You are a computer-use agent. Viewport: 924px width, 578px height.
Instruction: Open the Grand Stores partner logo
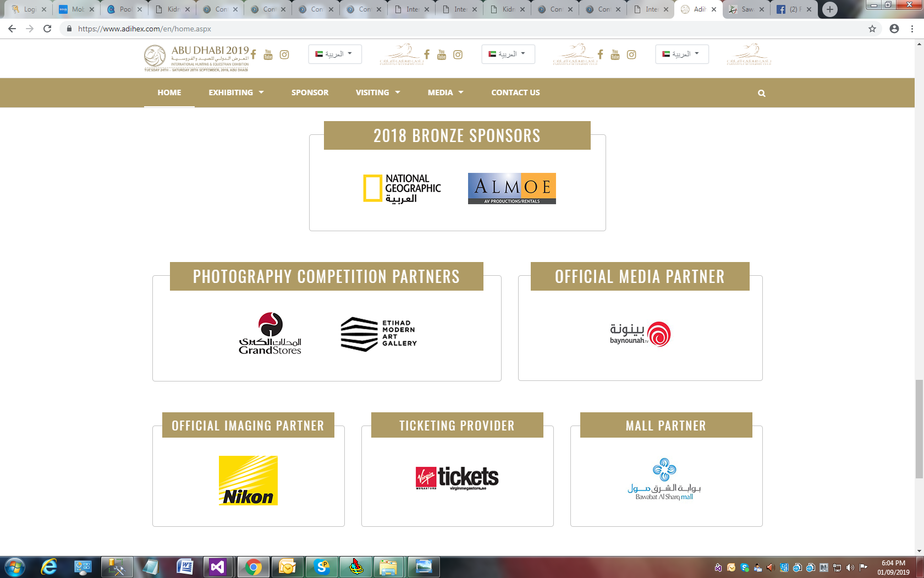coord(270,334)
